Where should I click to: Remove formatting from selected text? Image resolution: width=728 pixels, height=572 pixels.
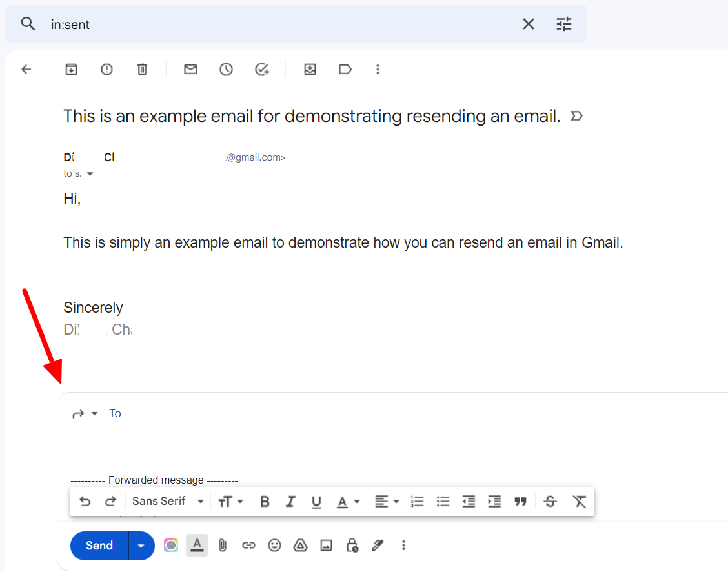point(580,502)
